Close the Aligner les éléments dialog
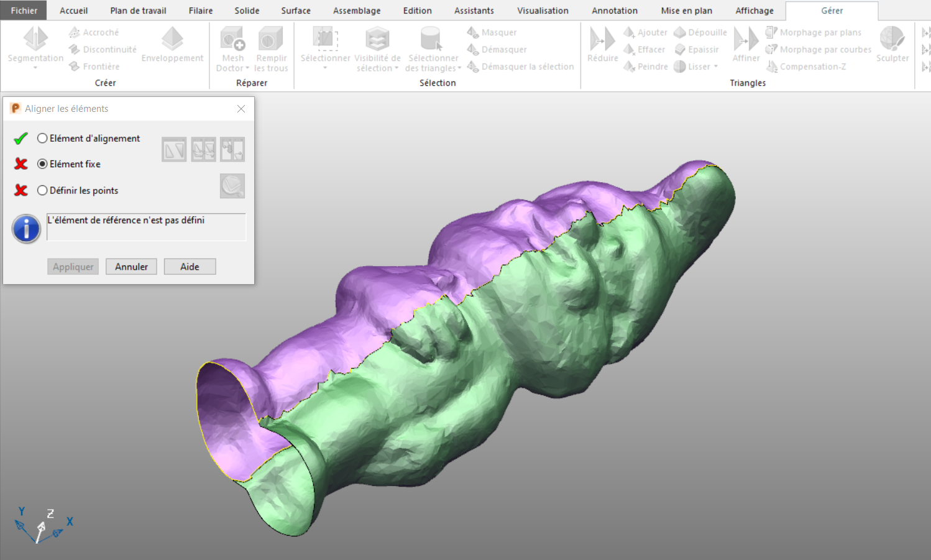 click(x=241, y=109)
